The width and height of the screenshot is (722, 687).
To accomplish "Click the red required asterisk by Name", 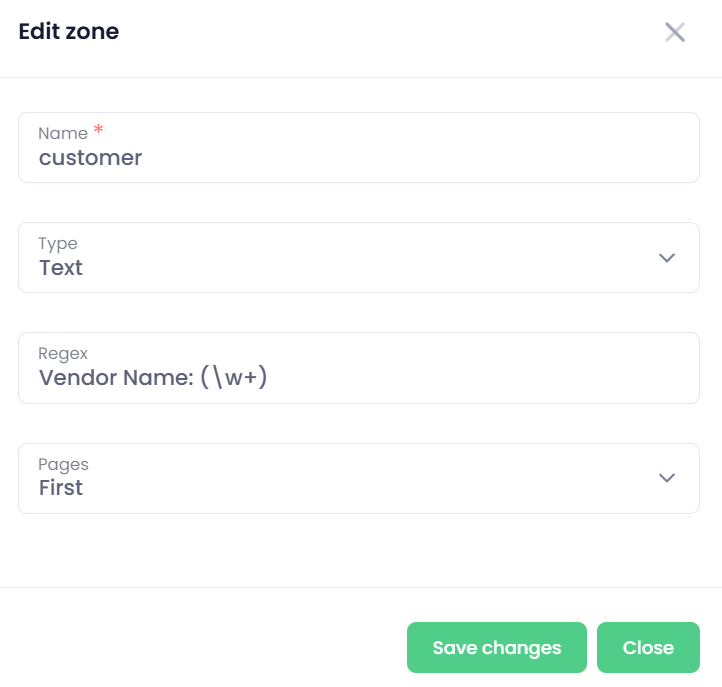I will coord(98,130).
